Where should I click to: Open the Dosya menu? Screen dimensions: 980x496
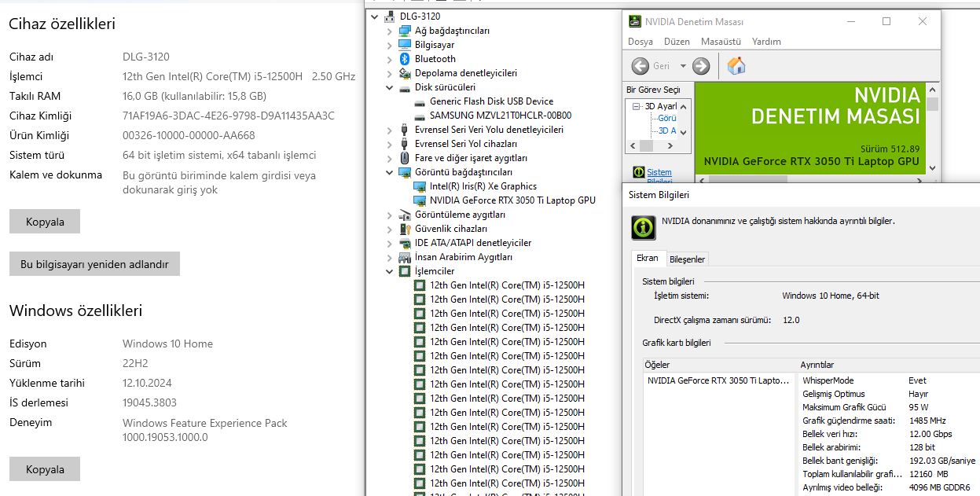tap(640, 42)
